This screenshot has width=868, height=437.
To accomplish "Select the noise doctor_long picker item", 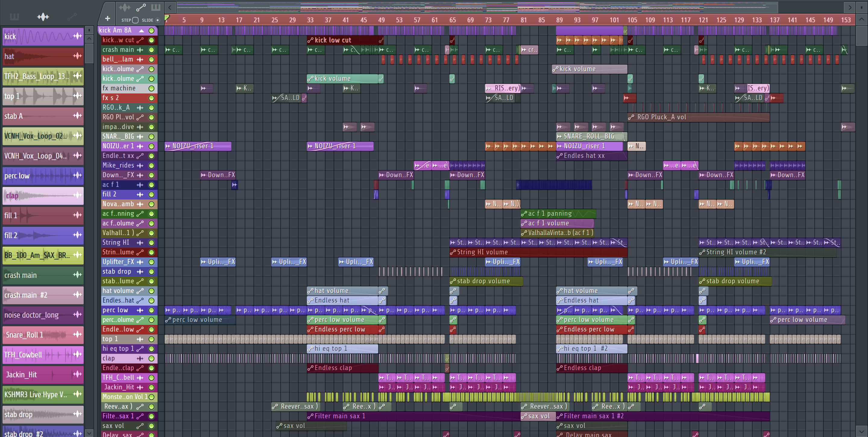I will 43,315.
